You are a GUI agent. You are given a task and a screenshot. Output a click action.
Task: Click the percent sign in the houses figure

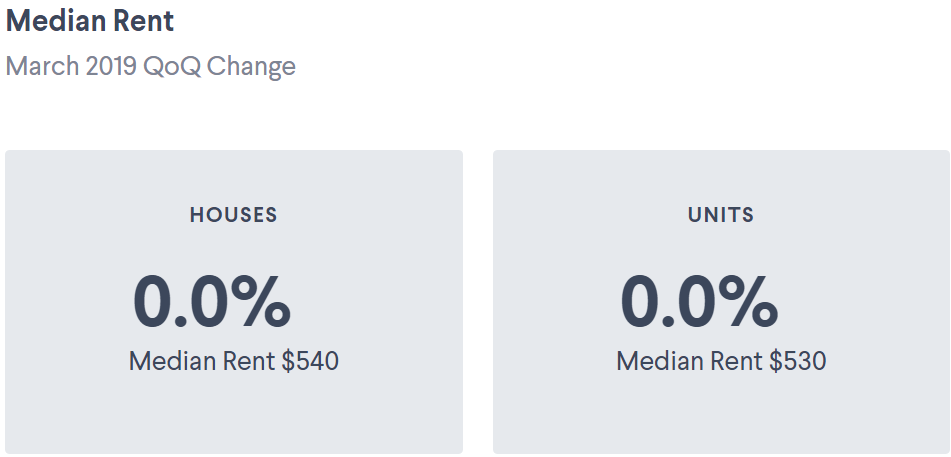coord(263,303)
